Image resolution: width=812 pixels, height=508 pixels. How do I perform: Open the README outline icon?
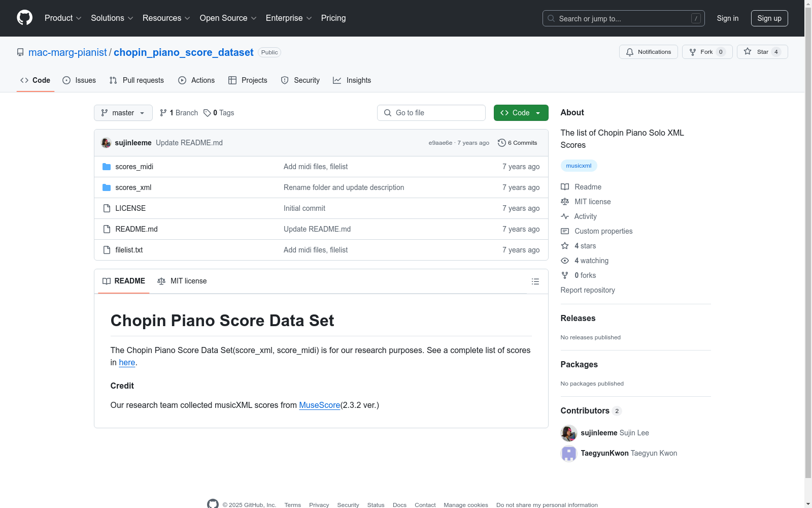coord(535,281)
